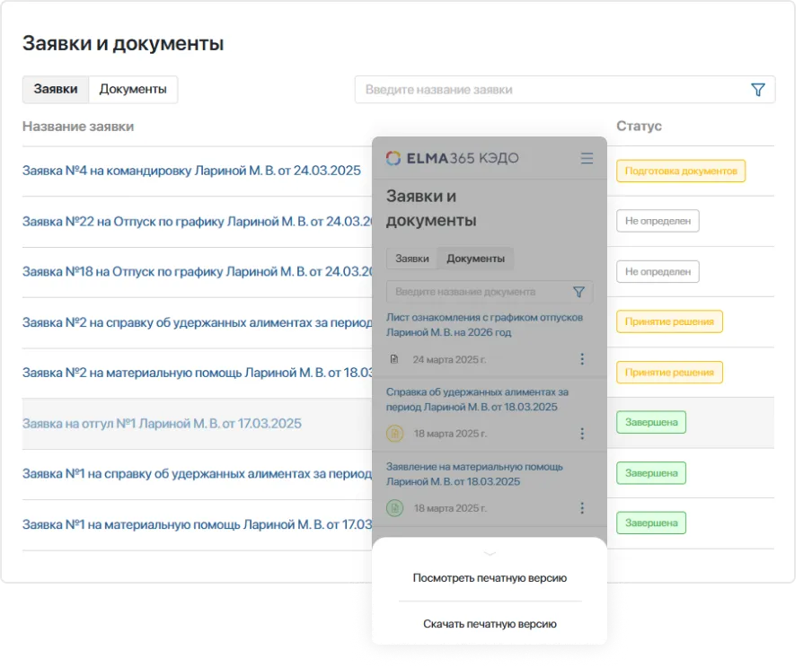812x668 pixels.
Task: Select Скачать печатную версию action
Action: point(489,623)
